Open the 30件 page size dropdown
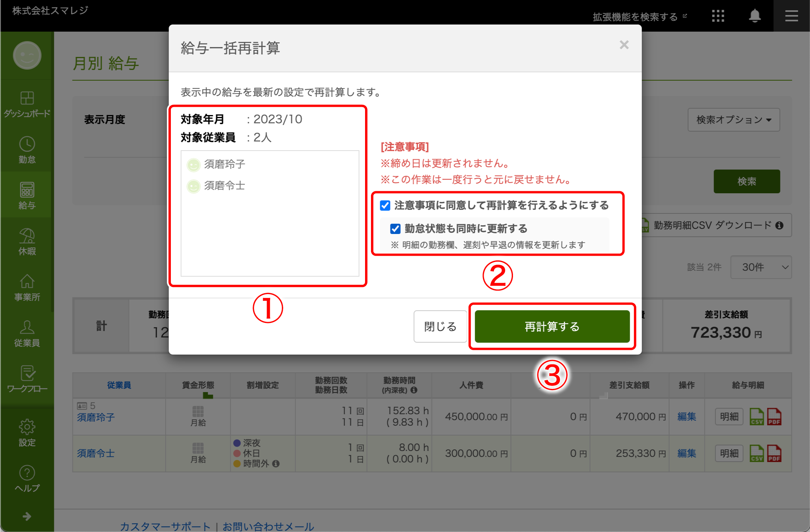 [x=761, y=267]
